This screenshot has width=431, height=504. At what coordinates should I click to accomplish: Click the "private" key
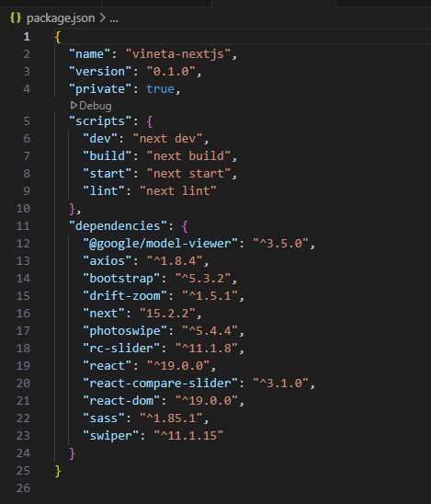(100, 88)
